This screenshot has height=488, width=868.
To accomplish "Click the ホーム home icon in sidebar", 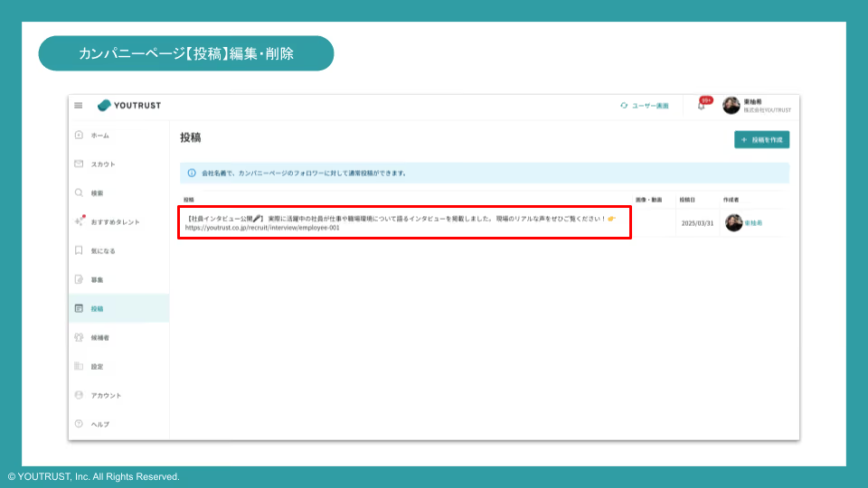I will pos(80,136).
